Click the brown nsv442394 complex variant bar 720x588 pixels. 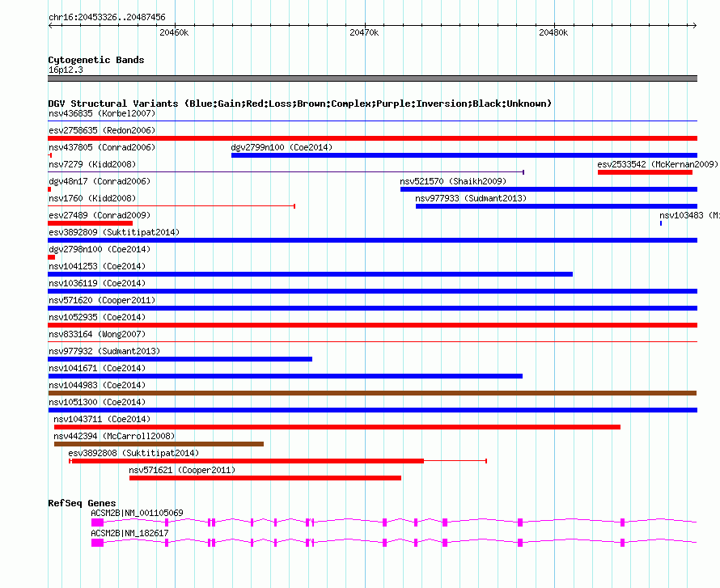pyautogui.click(x=159, y=444)
